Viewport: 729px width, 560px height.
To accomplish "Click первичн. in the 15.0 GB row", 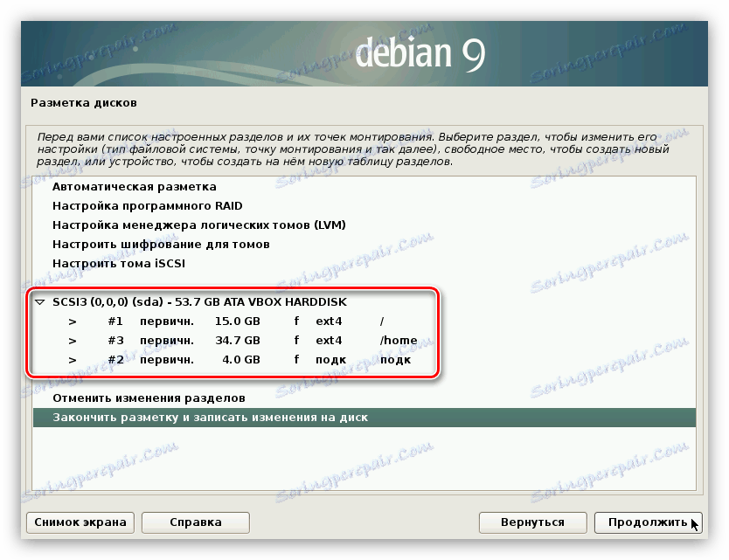I will click(167, 321).
